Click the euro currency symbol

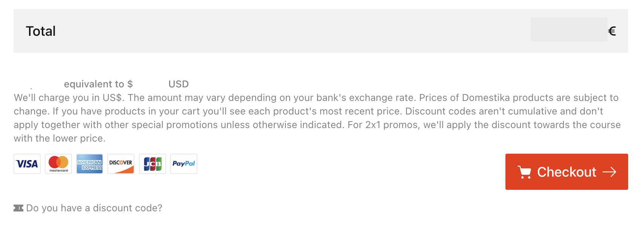pos(612,31)
